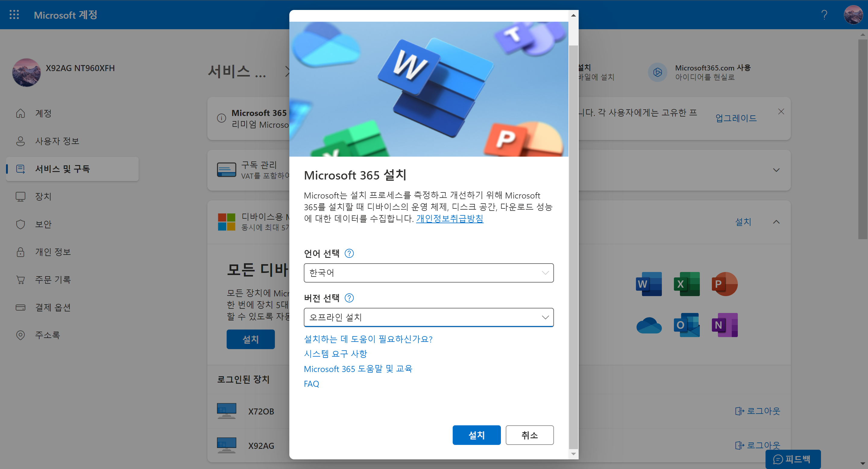Click the 로그인된 장치 heading
The image size is (868, 469).
243,380
